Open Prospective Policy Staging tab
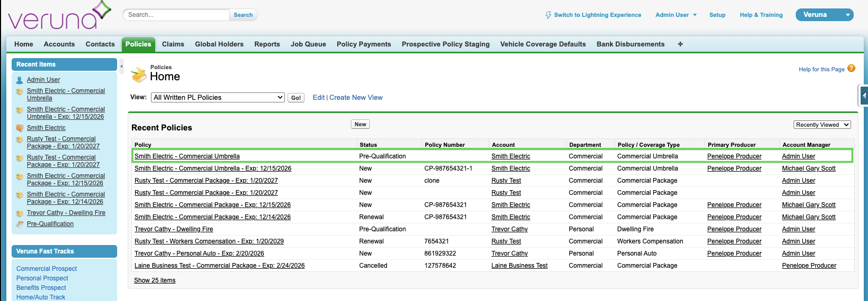The height and width of the screenshot is (301, 868). [446, 44]
